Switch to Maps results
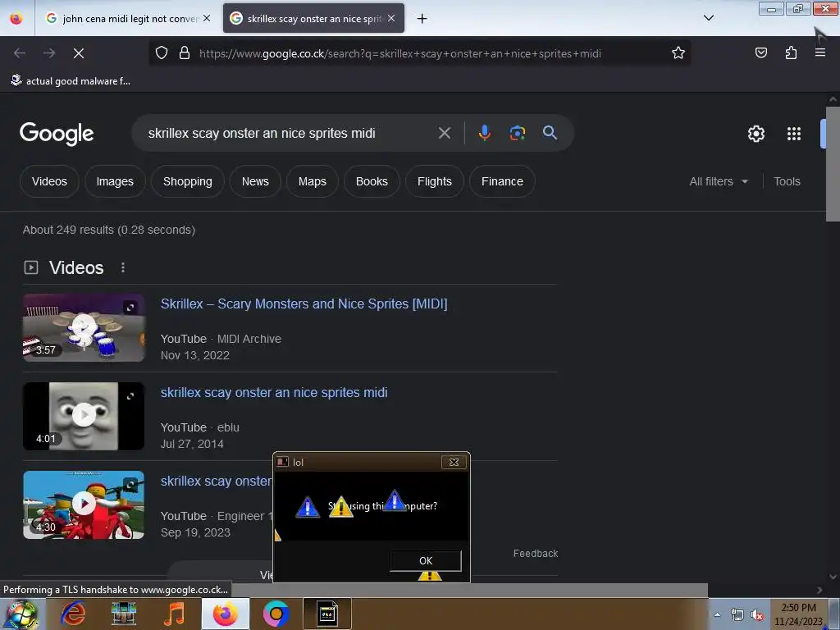 [x=313, y=181]
